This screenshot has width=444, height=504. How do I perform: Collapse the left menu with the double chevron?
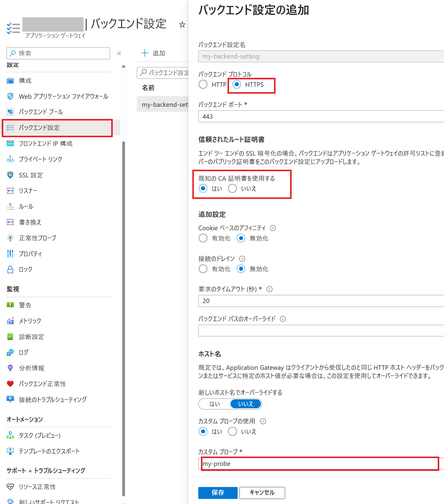119,53
